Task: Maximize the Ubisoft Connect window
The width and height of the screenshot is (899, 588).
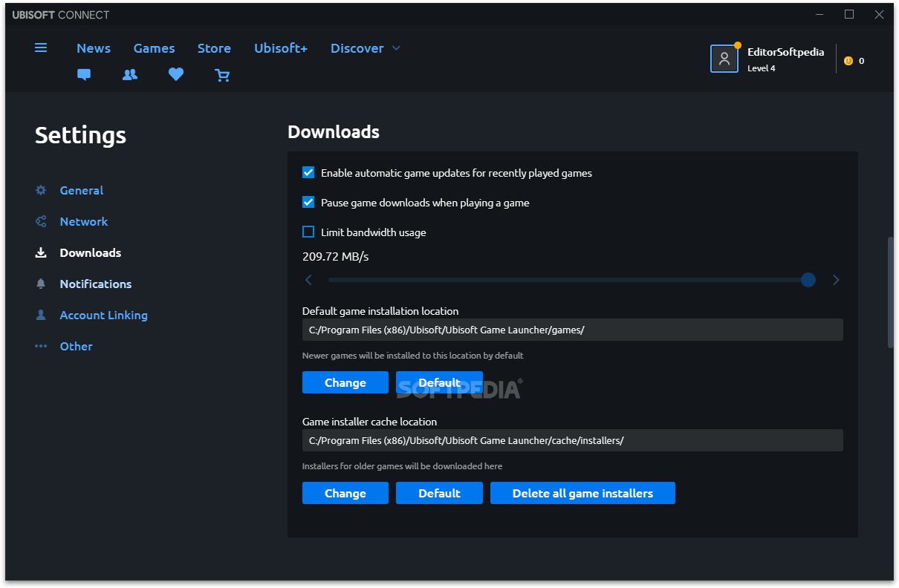Action: tap(849, 14)
